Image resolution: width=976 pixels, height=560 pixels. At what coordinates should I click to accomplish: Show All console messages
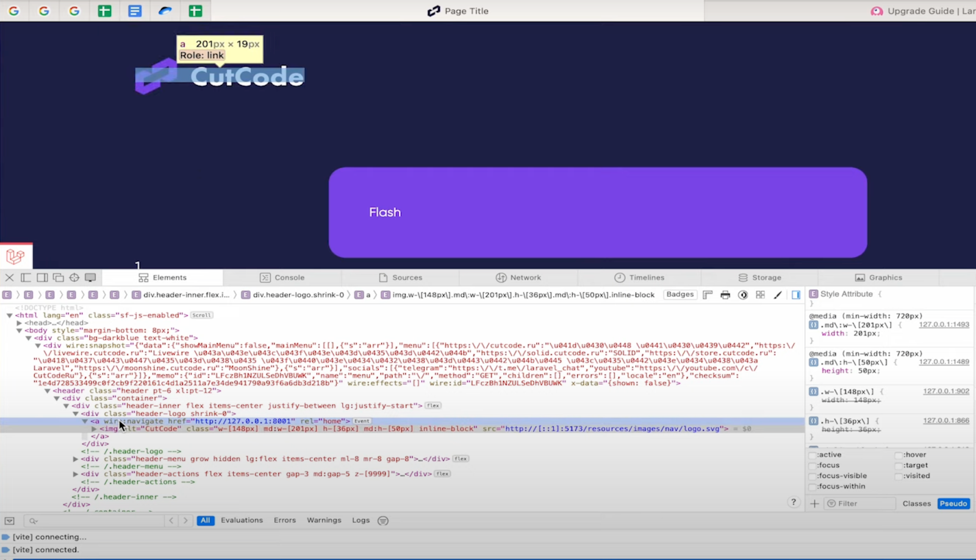pos(206,520)
